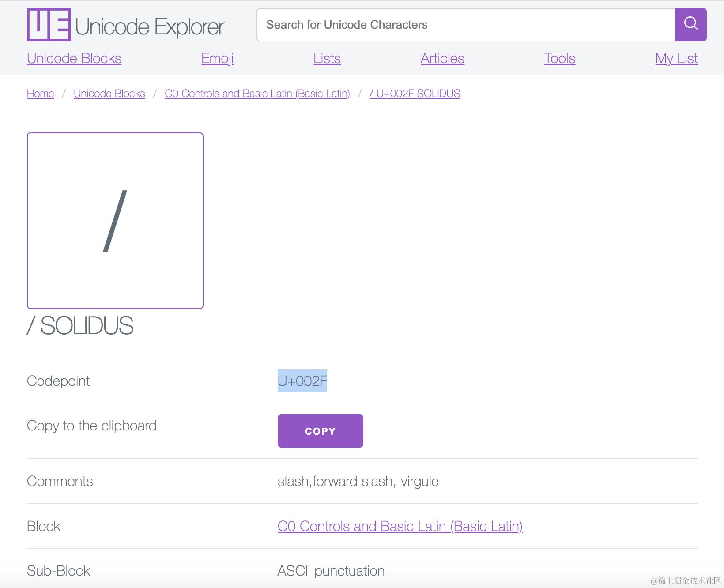This screenshot has width=724, height=588.
Task: Click the 'Block' row label
Action: tap(44, 526)
